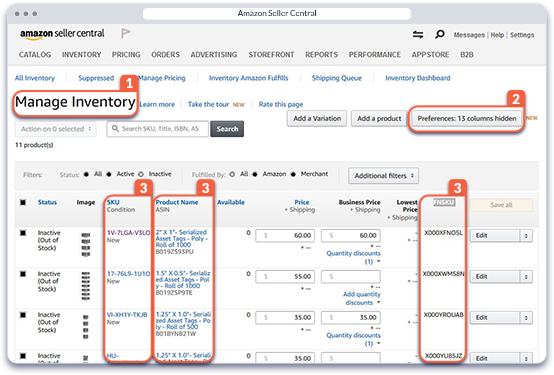Open the PRICING menu
This screenshot has width=554, height=375.
(x=126, y=55)
